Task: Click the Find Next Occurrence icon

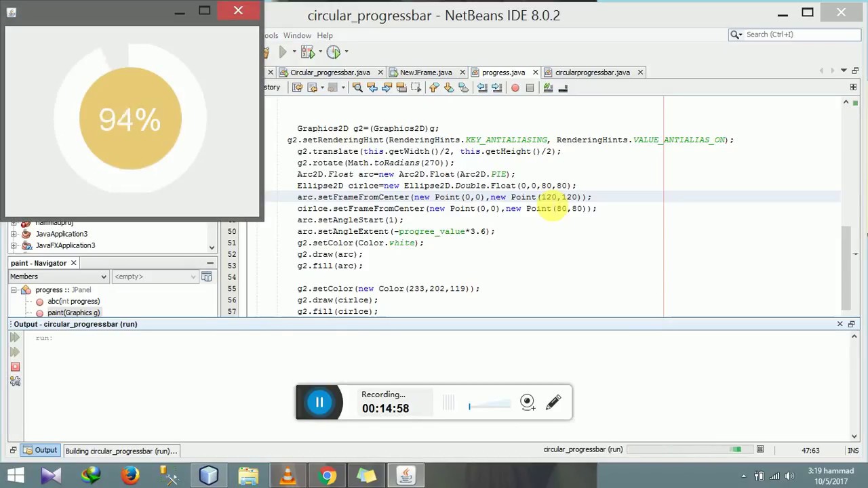Action: pyautogui.click(x=387, y=87)
